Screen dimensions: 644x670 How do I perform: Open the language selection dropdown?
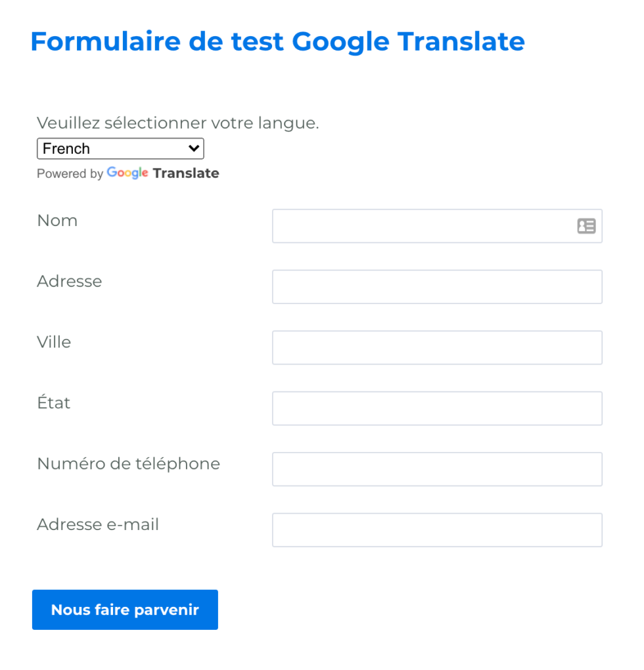coord(120,148)
